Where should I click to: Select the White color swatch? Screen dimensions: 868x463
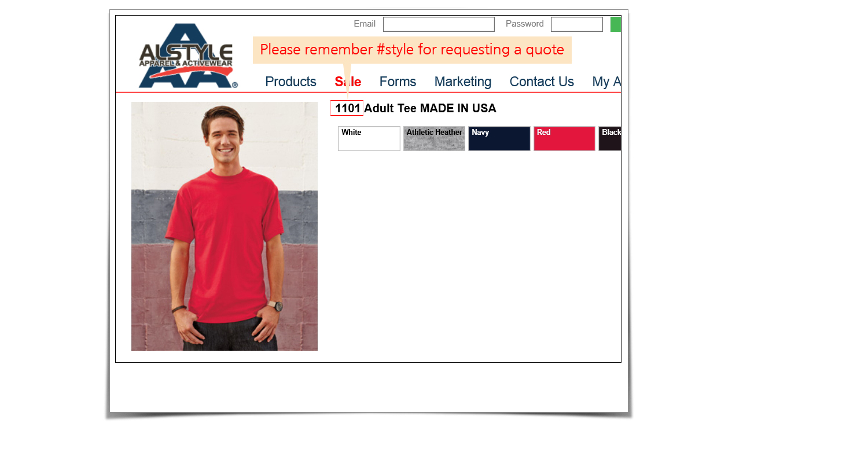coord(369,139)
